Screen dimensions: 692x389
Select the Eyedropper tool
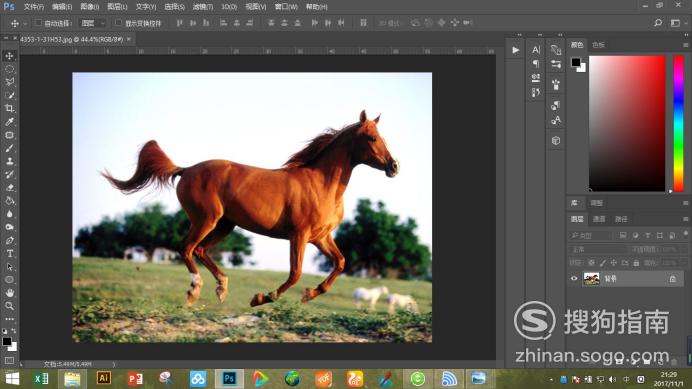click(9, 122)
